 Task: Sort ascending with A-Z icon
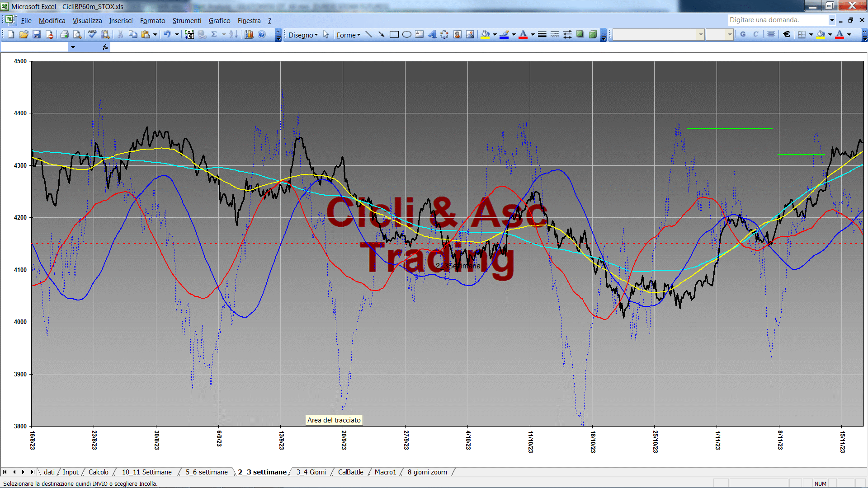233,34
